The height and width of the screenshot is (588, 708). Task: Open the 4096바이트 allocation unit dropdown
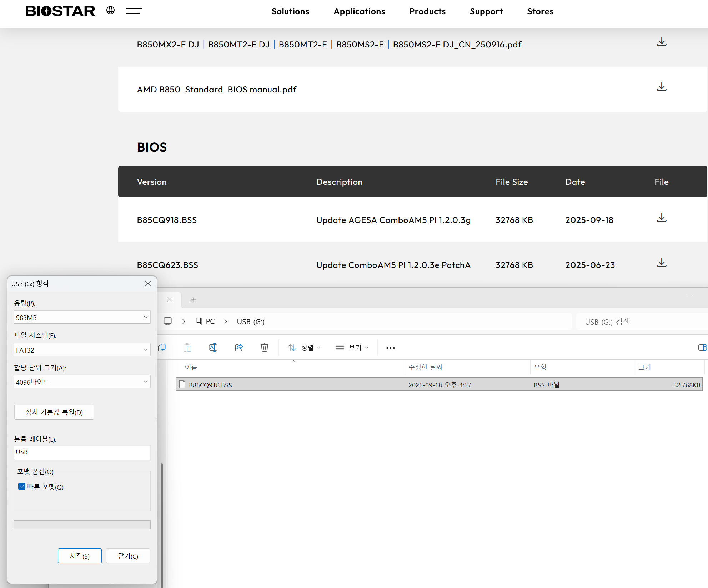(x=82, y=382)
